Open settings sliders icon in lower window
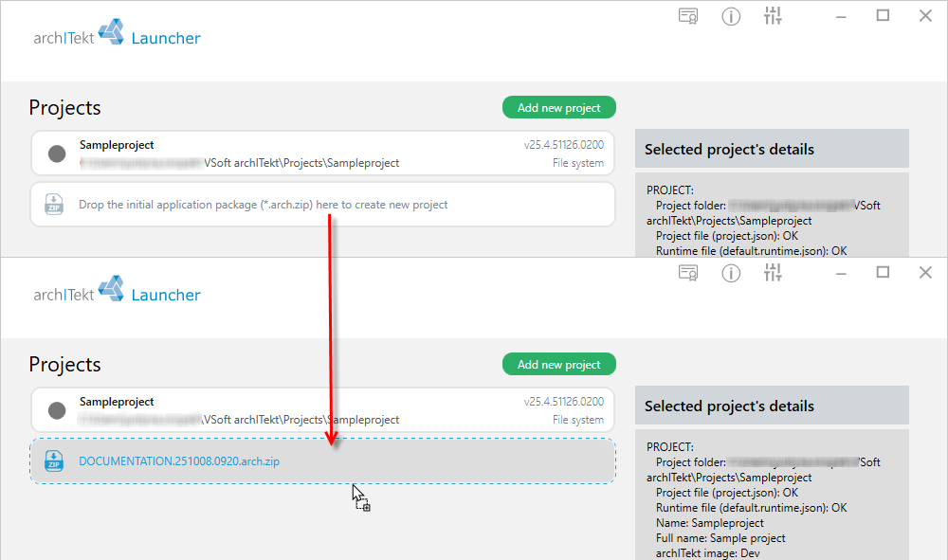This screenshot has height=560, width=948. 773,273
